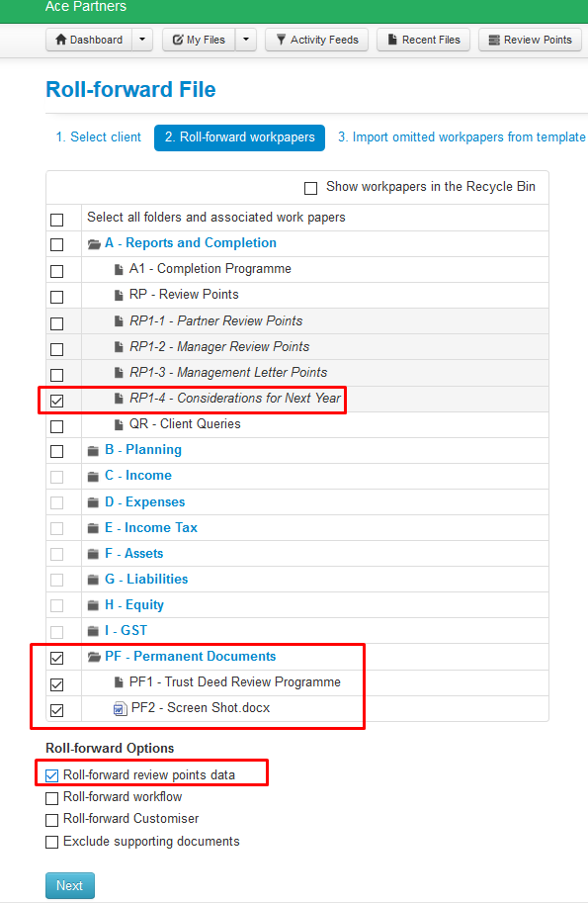Screen dimensions: 588x904
Task: Click the Dashboard home icon
Action: (x=61, y=40)
